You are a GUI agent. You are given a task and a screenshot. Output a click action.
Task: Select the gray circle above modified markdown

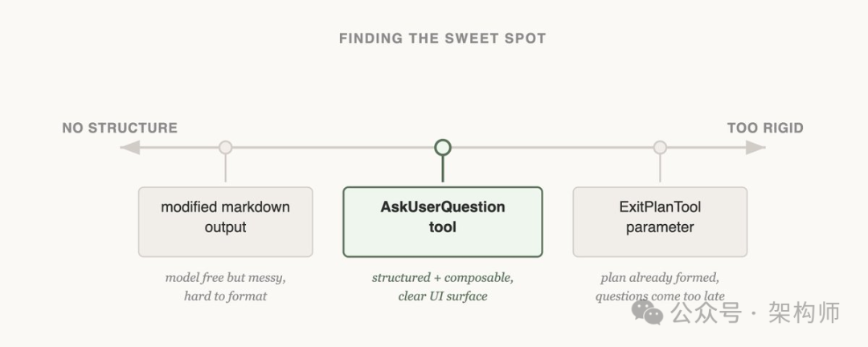pos(226,148)
